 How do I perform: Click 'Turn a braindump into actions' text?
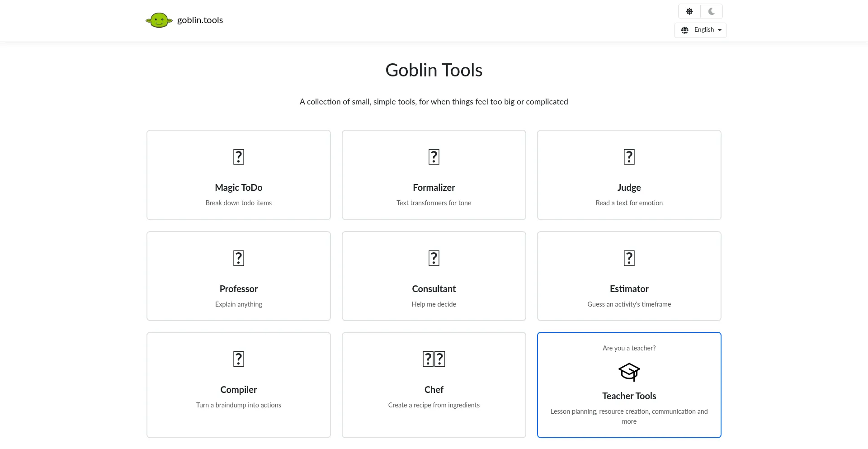click(x=239, y=405)
